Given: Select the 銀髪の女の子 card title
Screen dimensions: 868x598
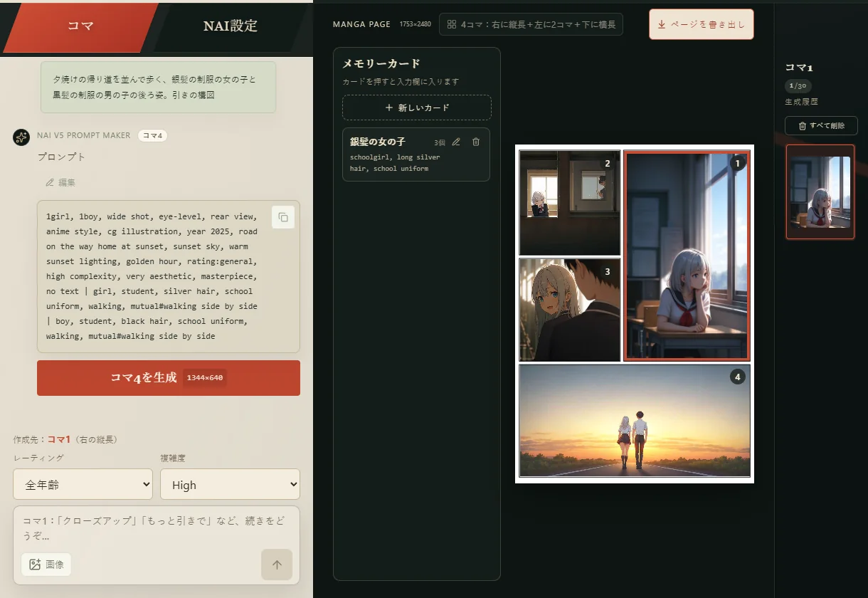Looking at the screenshot, I should point(378,142).
